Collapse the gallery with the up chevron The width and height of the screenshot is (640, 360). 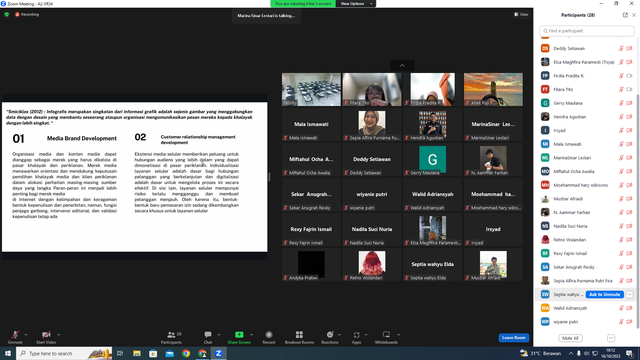(x=402, y=65)
